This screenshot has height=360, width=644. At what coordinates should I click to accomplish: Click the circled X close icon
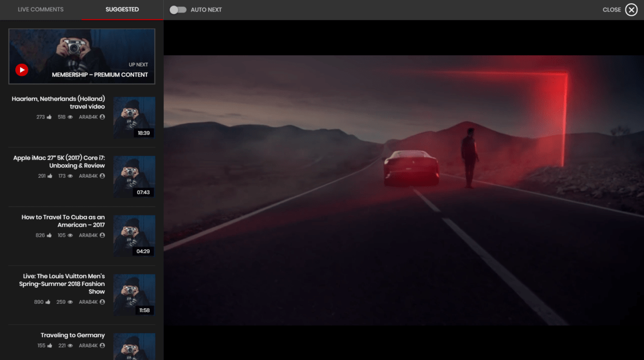[631, 9]
